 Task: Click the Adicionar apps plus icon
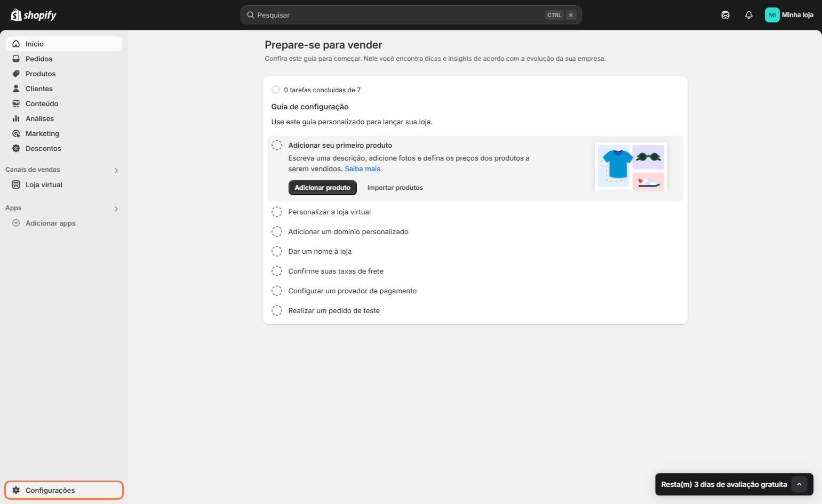pos(16,223)
